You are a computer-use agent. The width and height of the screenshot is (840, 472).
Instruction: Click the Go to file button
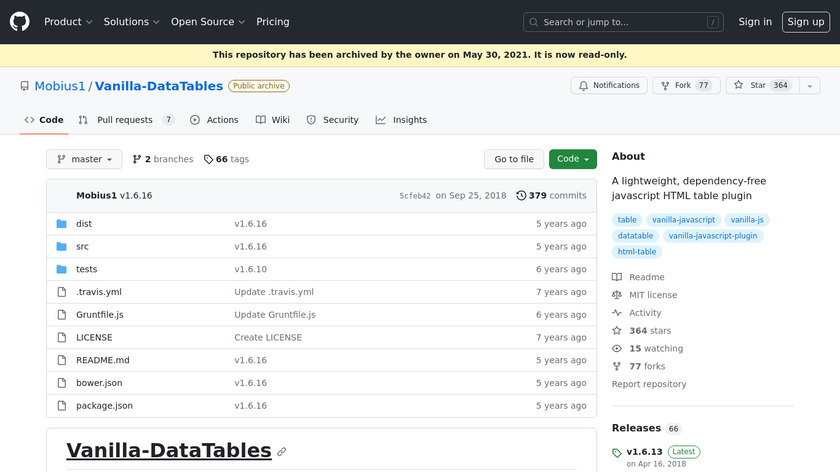point(514,159)
